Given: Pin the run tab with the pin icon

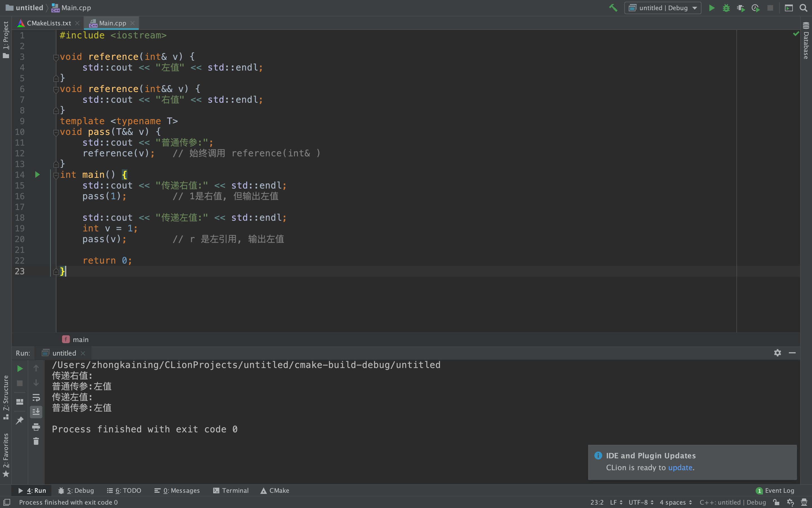Looking at the screenshot, I should point(20,420).
